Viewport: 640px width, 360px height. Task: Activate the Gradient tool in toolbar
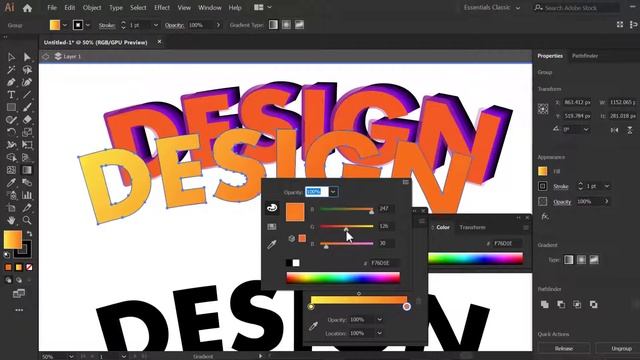tap(27, 170)
